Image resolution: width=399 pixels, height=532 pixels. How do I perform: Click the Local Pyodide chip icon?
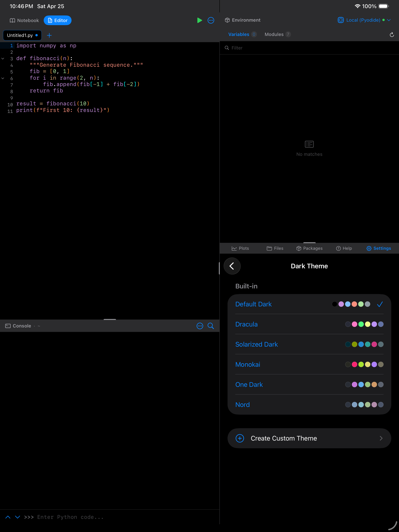pyautogui.click(x=341, y=20)
